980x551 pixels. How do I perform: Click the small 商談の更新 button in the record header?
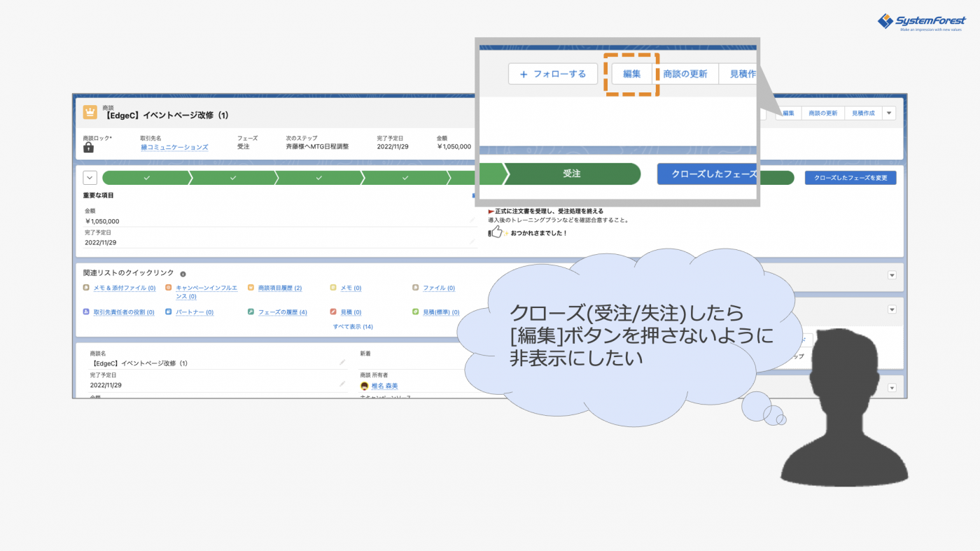pos(822,113)
